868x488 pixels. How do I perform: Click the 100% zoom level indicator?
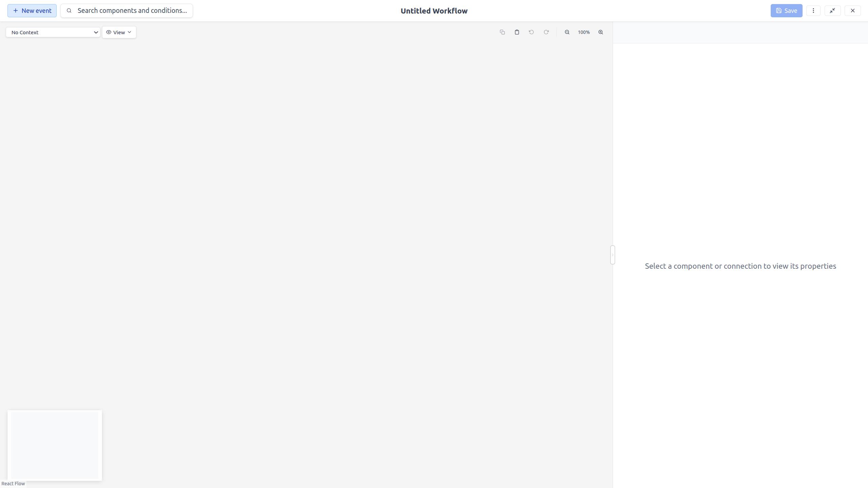pos(584,32)
